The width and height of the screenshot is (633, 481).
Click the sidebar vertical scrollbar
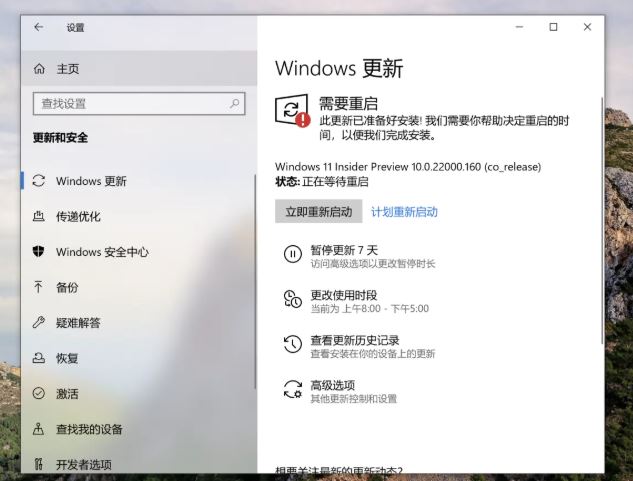255,281
